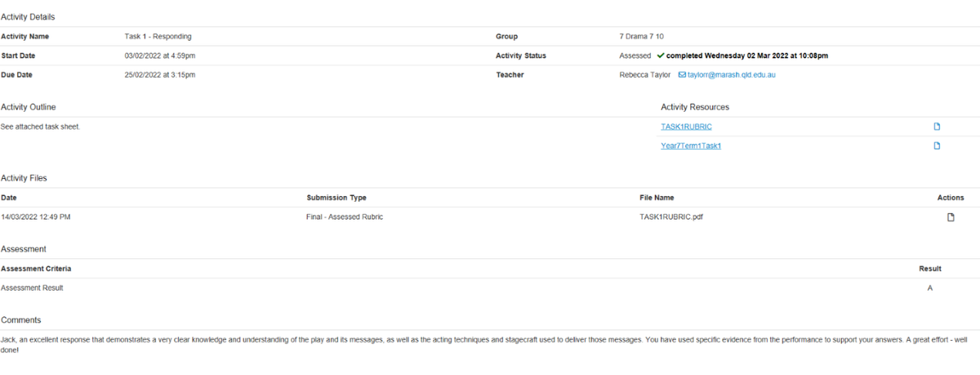The image size is (980, 375).
Task: Click the teacher name Rebecca Taylor
Action: [x=644, y=75]
